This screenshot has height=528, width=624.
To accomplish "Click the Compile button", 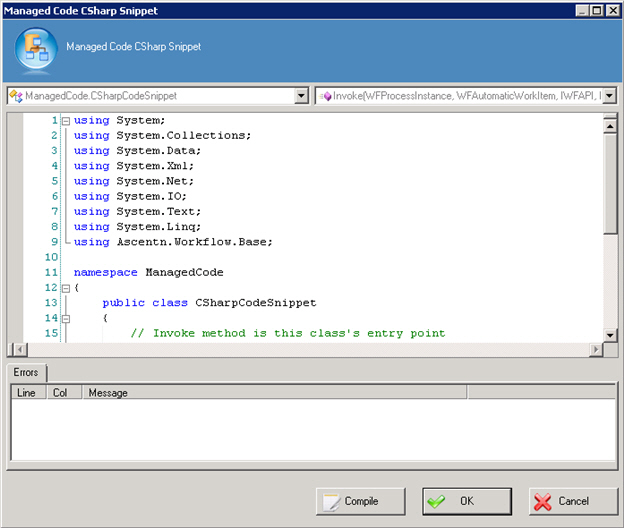I will pos(360,501).
